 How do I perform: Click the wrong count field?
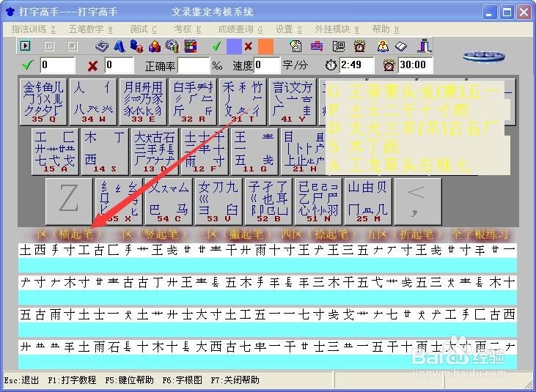coord(119,65)
